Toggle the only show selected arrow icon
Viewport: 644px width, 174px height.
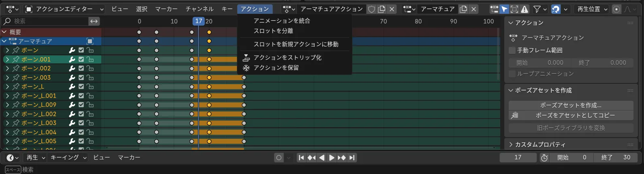point(504,9)
